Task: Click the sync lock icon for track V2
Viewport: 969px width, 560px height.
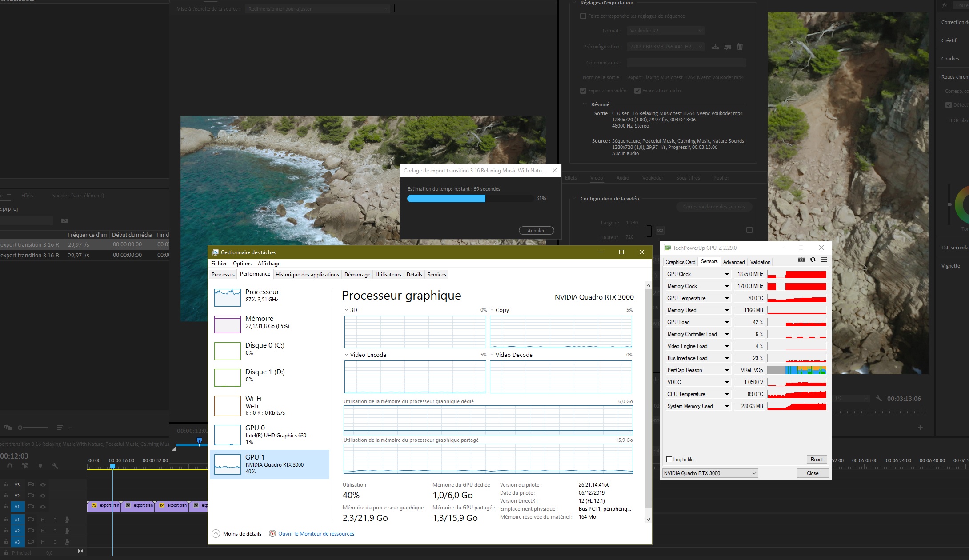Action: pos(31,496)
